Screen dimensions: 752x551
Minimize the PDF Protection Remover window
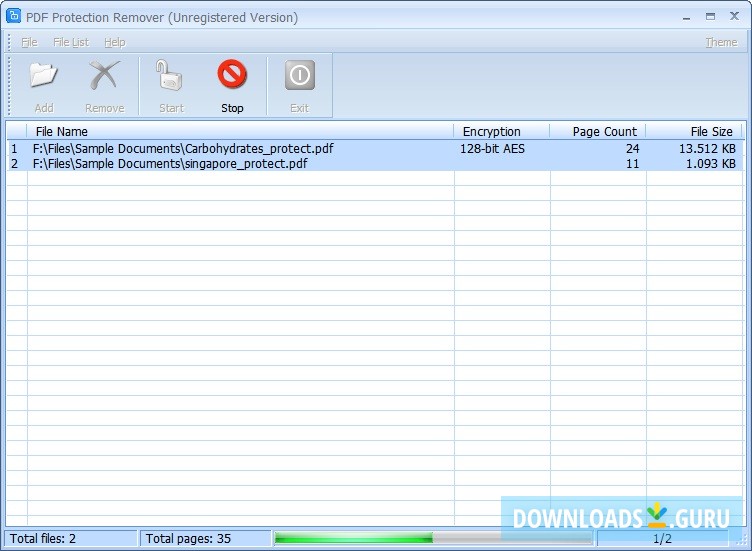[686, 17]
